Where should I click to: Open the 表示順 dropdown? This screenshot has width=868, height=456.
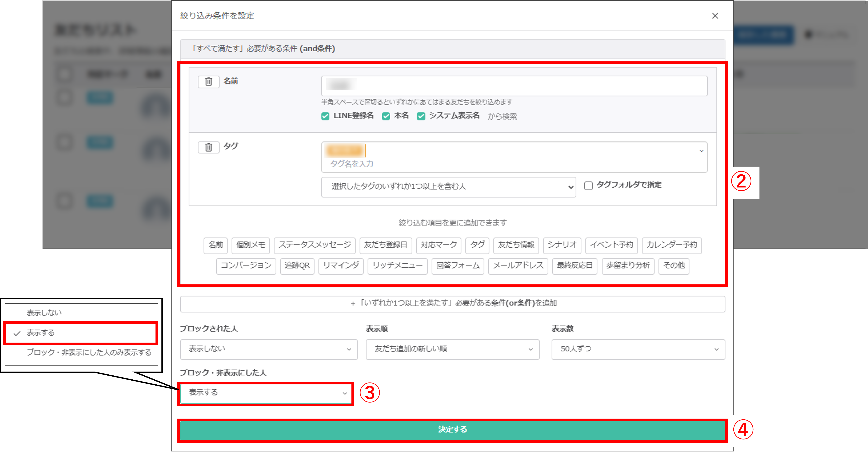452,349
